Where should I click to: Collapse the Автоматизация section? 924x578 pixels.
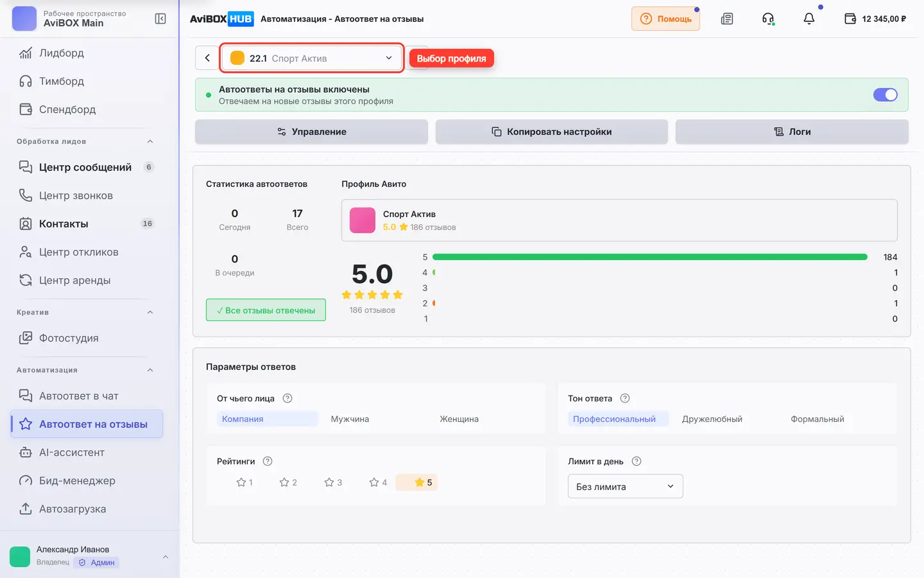(150, 370)
